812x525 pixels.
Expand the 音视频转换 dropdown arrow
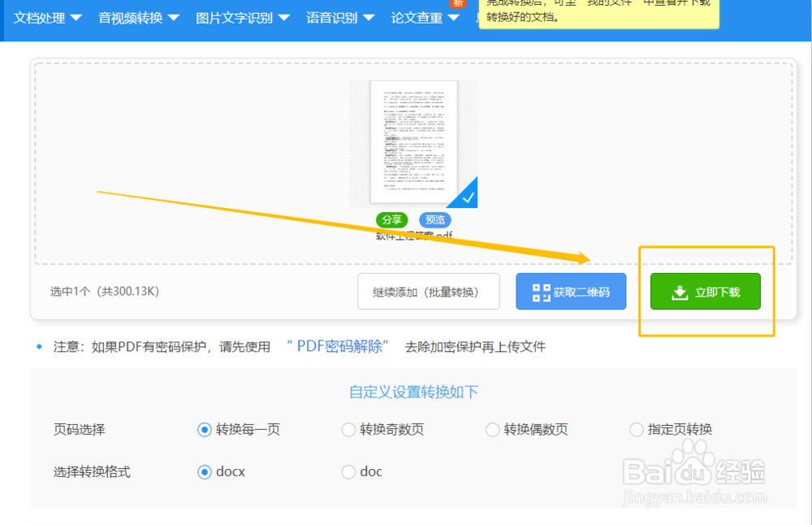pyautogui.click(x=175, y=15)
